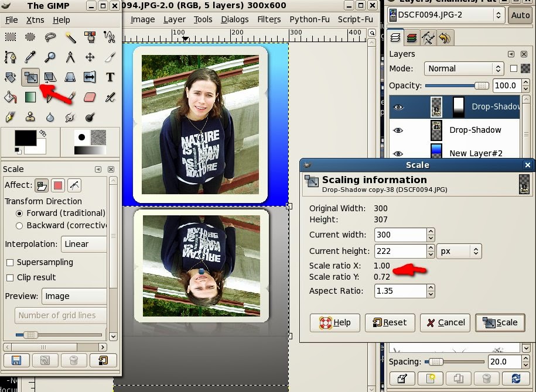Click the Reset button in Scale dialog

[390, 323]
